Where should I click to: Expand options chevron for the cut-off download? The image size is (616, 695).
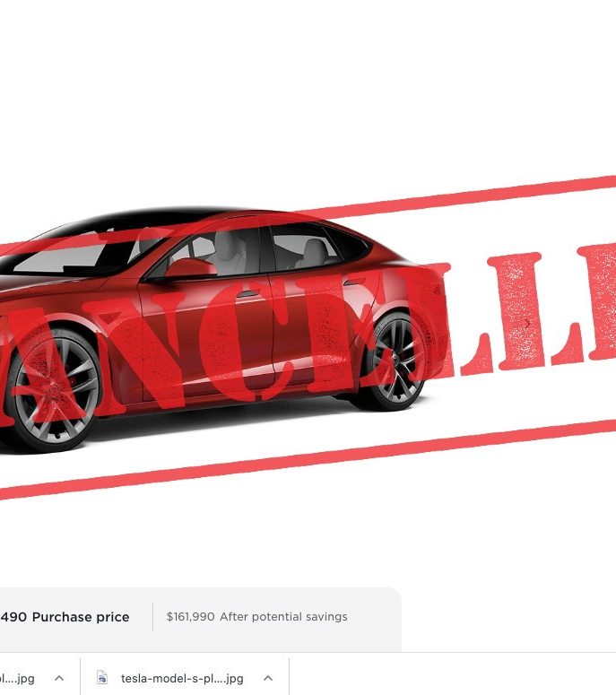coord(59,678)
